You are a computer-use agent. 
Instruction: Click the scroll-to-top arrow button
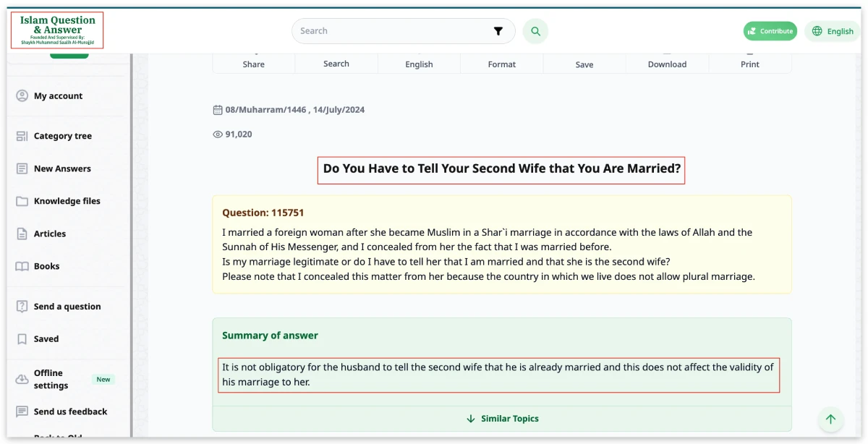pyautogui.click(x=830, y=419)
